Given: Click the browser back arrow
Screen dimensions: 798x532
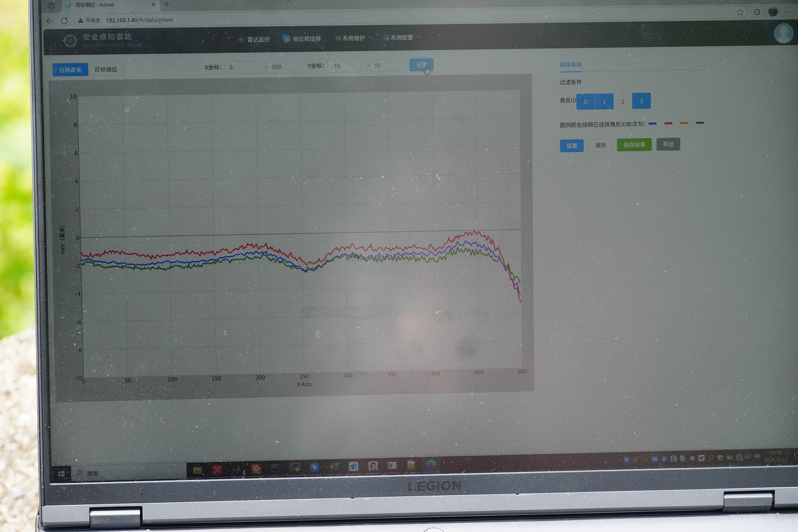Looking at the screenshot, I should click(49, 21).
